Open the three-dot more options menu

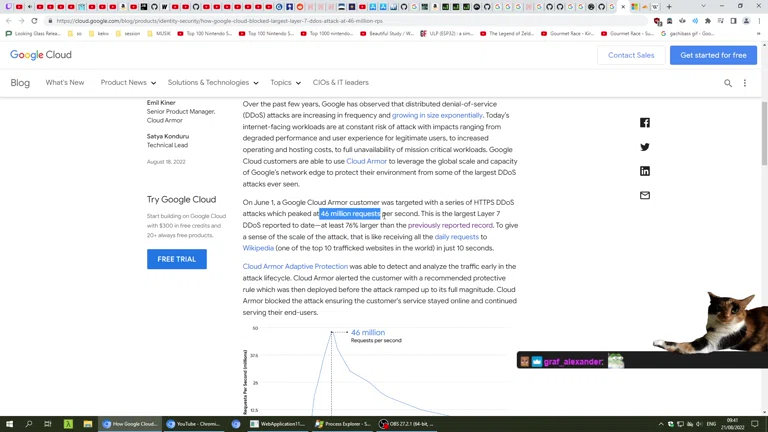pos(745,83)
